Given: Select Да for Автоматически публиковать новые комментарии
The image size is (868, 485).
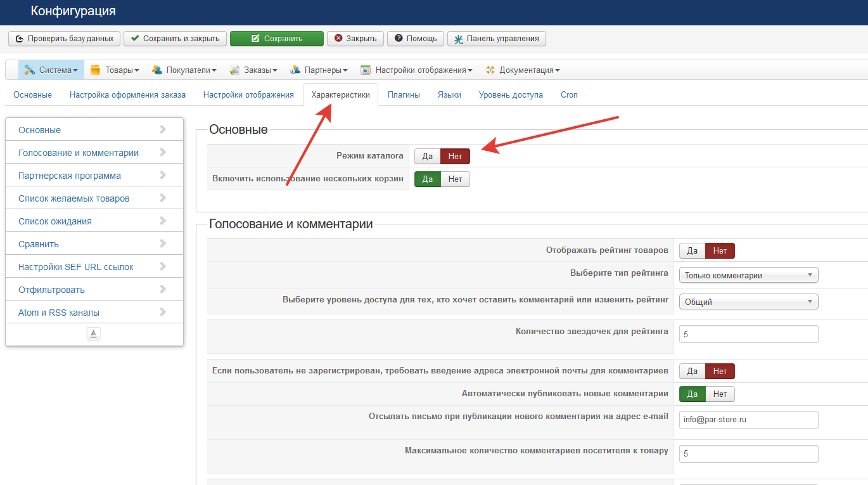Looking at the screenshot, I should tap(692, 394).
